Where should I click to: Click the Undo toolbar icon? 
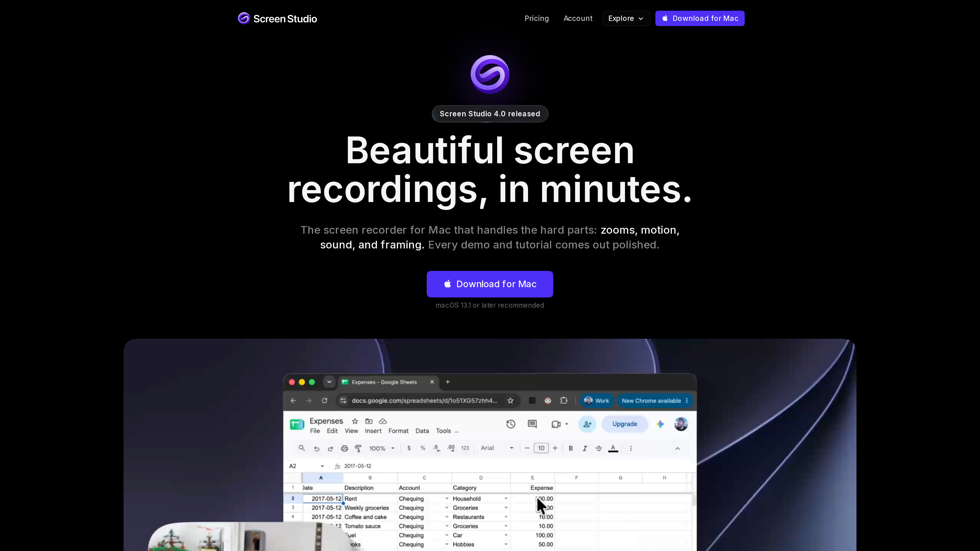(316, 448)
